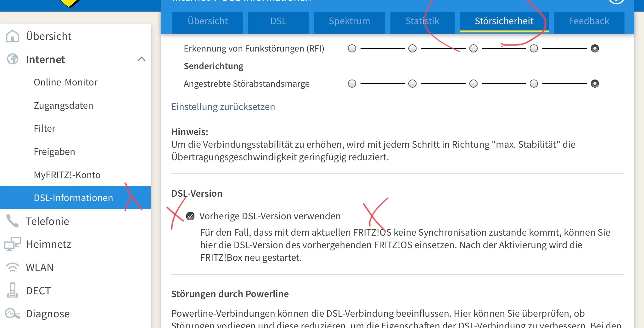
Task: Open MyFRITZ!-Konto settings
Action: (x=67, y=175)
